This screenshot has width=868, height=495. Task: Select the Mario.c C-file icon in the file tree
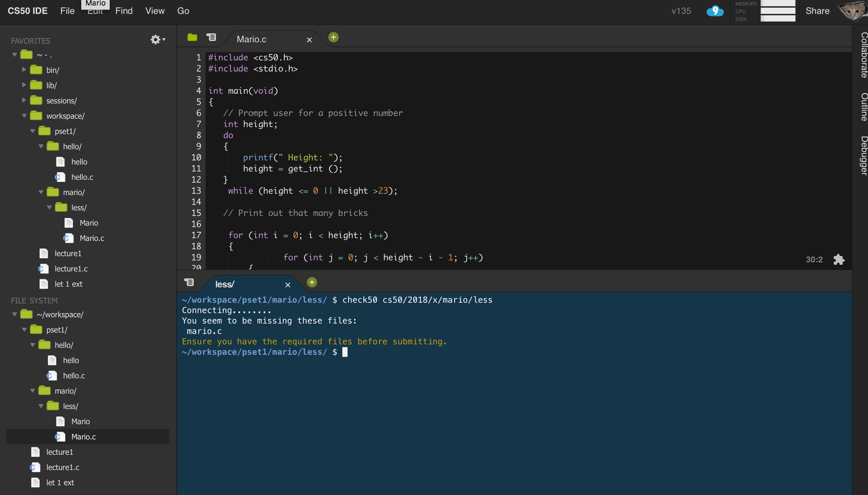60,437
